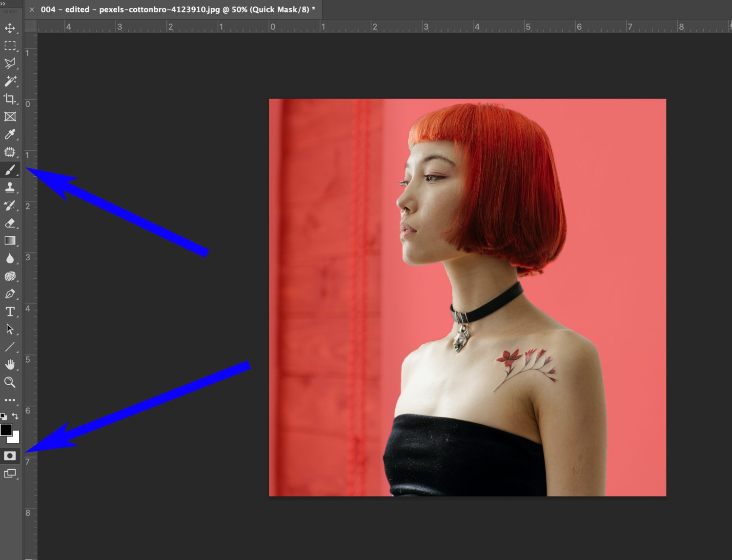732x560 pixels.
Task: Activate the 004 - edited document tab
Action: pos(178,9)
